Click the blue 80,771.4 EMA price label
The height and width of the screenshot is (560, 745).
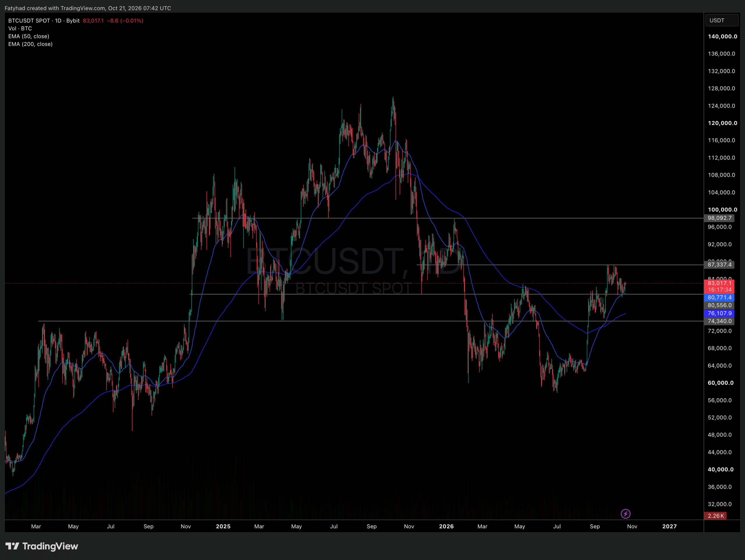719,297
